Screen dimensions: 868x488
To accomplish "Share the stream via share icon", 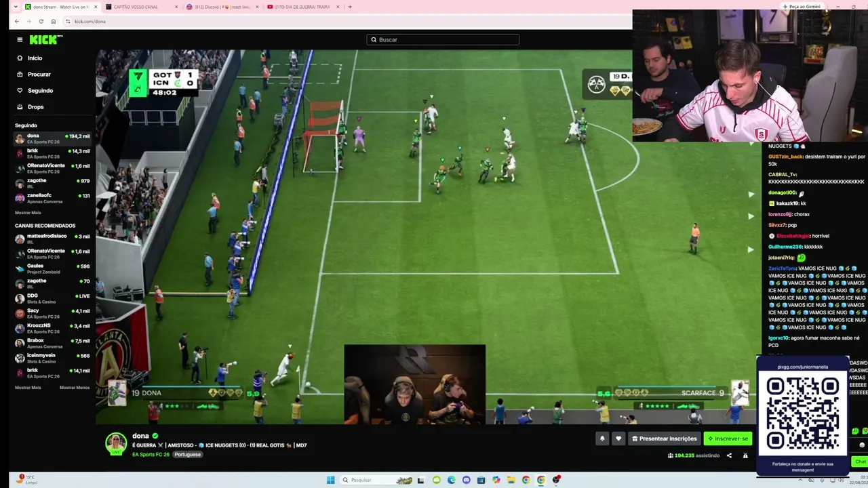I will click(x=729, y=455).
